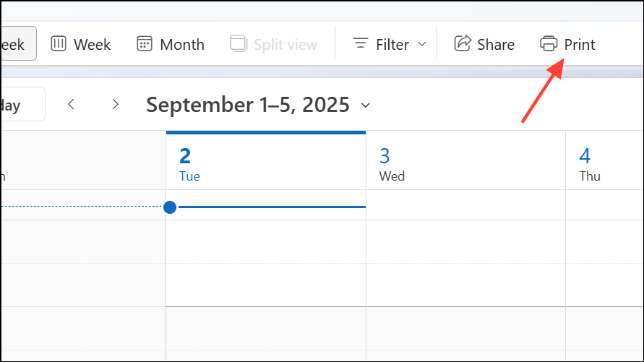Click the partially visible Today button
Image resolution: width=644 pixels, height=362 pixels.
click(x=22, y=104)
